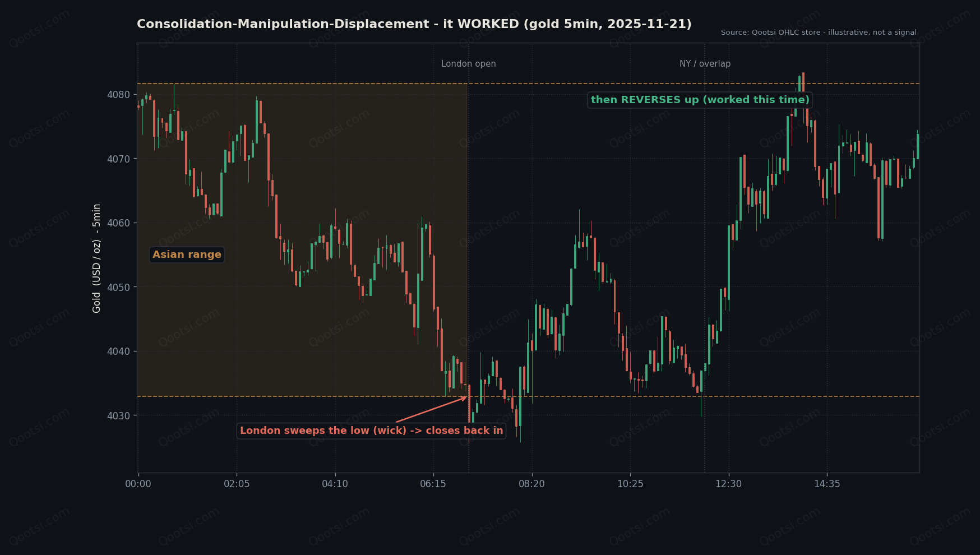Image resolution: width=980 pixels, height=555 pixels.
Task: Click the 'London sweeps the low' annotation
Action: coord(371,431)
